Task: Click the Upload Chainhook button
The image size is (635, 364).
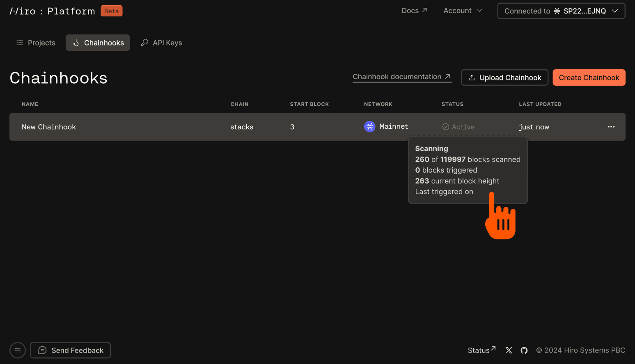Action: [x=504, y=77]
